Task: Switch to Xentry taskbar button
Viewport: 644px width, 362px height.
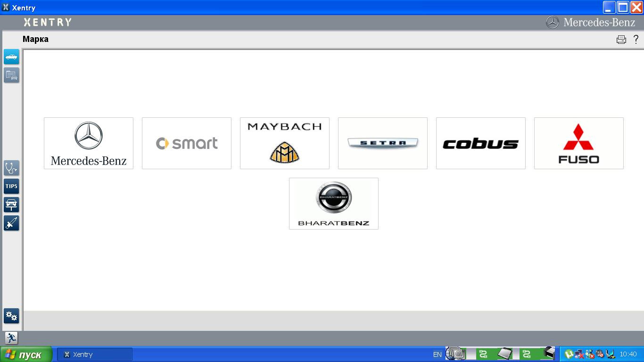Action: pyautogui.click(x=95, y=354)
